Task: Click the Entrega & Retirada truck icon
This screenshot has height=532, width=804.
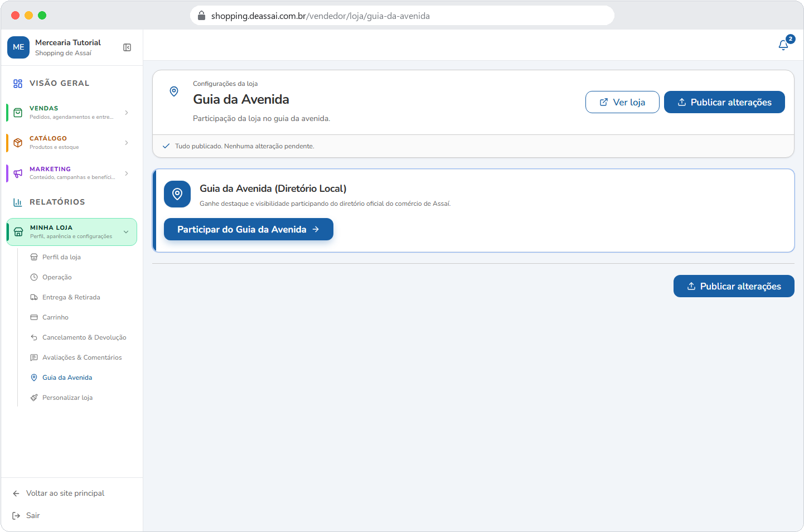Action: [x=34, y=297]
